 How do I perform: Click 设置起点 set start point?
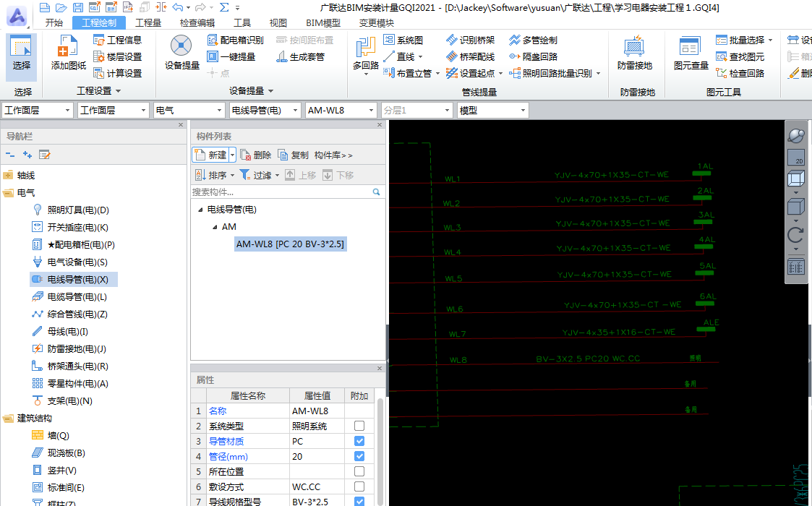pos(470,73)
